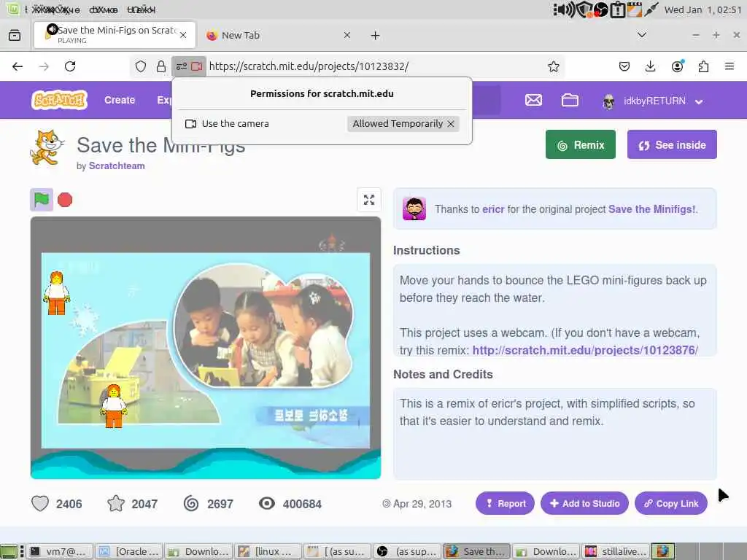Image resolution: width=747 pixels, height=560 pixels.
Task: Bookmark this page with the star icon
Action: [x=553, y=66]
